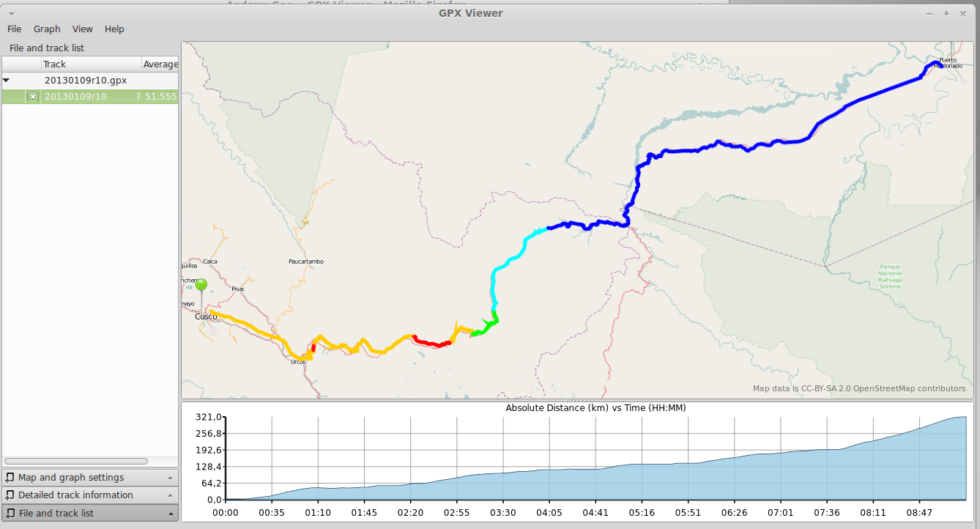Screen dimensions: 980x529
Task: Sort by the Track column header
Action: pyautogui.click(x=88, y=64)
